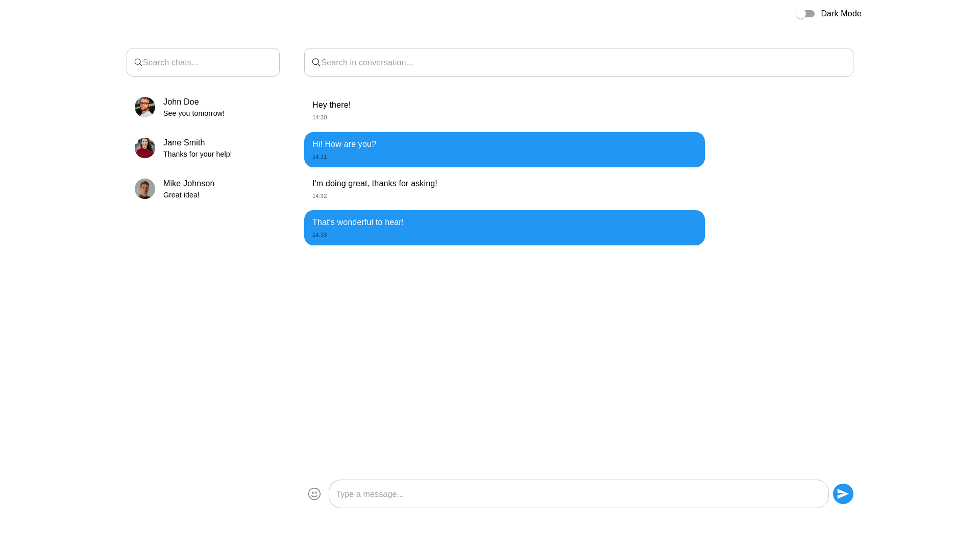Screen dimensions: 980x551
Task: Click the 'Hey there!' message
Action: [x=331, y=105]
